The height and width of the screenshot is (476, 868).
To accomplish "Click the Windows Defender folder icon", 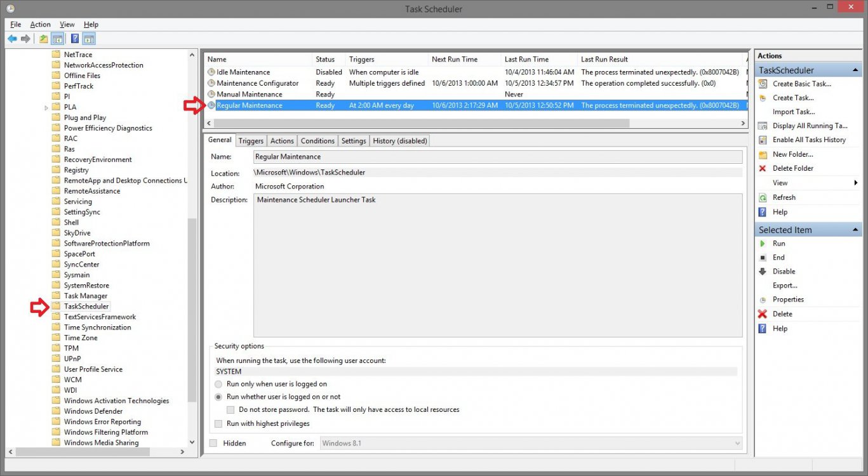I will click(x=56, y=411).
